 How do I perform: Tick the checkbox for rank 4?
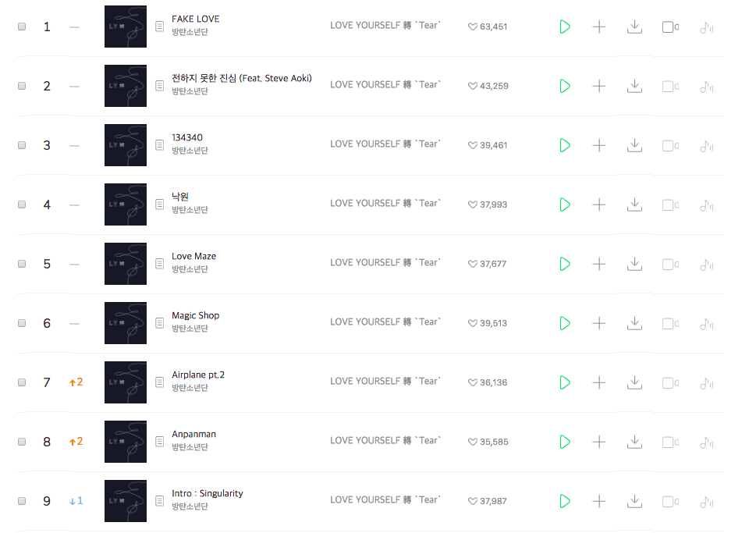pos(22,204)
